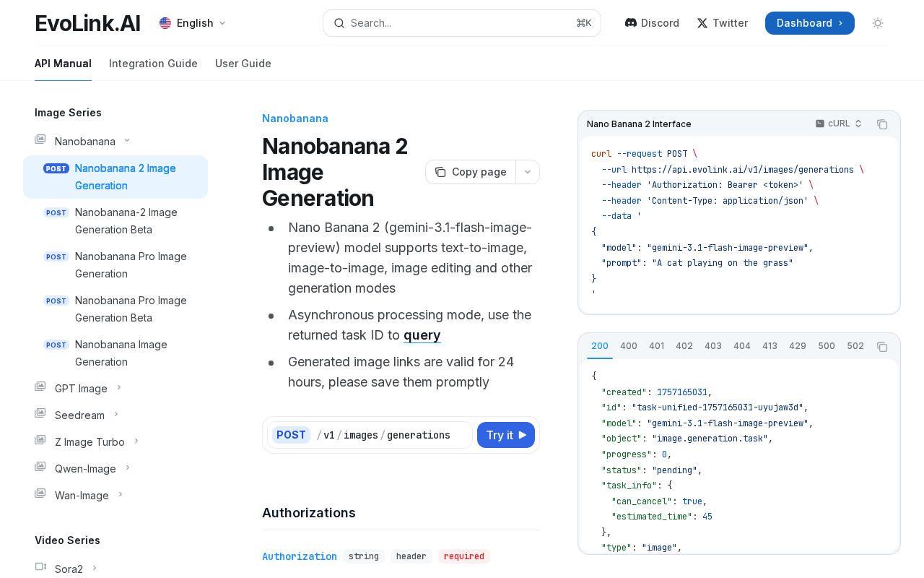924x578 pixels.
Task: Open the English language selector dropdown
Action: (x=193, y=23)
